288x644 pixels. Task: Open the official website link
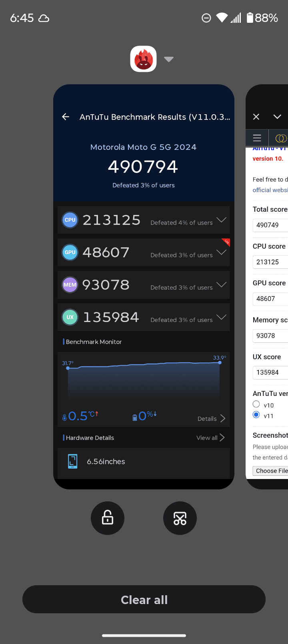pyautogui.click(x=270, y=190)
